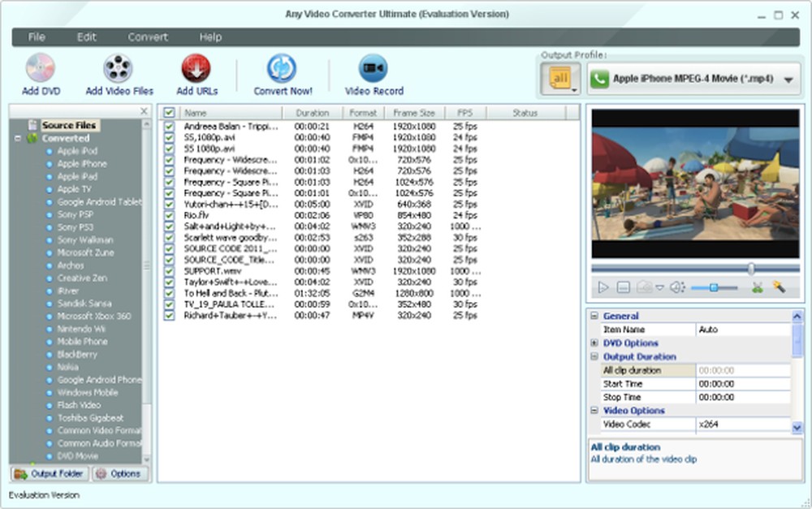
Task: Click the preview volume slider
Action: point(715,287)
